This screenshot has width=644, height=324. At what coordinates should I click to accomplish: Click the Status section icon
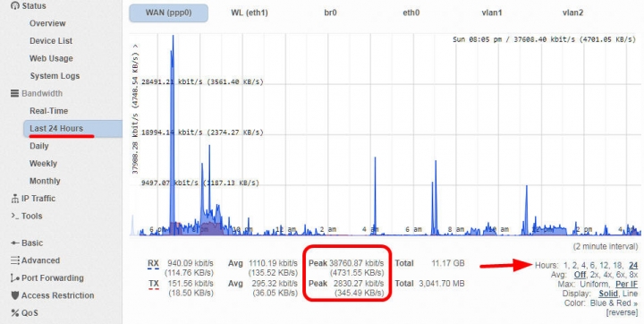pos(15,5)
